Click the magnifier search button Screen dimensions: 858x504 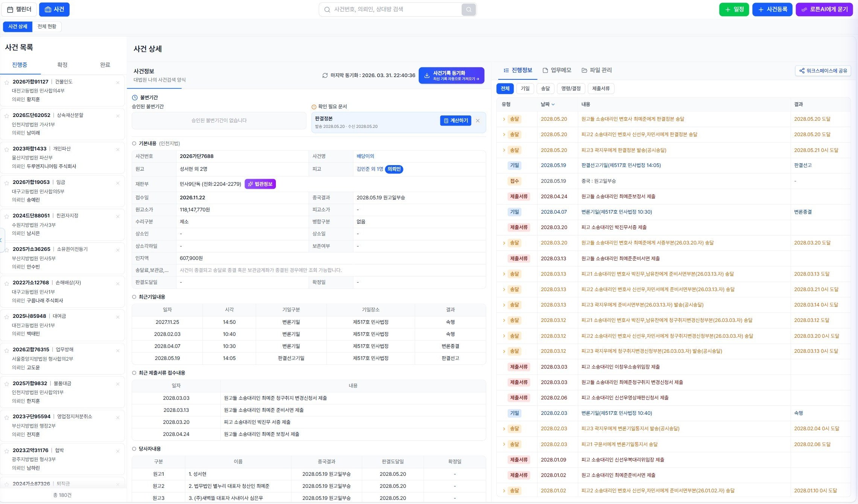pos(469,9)
